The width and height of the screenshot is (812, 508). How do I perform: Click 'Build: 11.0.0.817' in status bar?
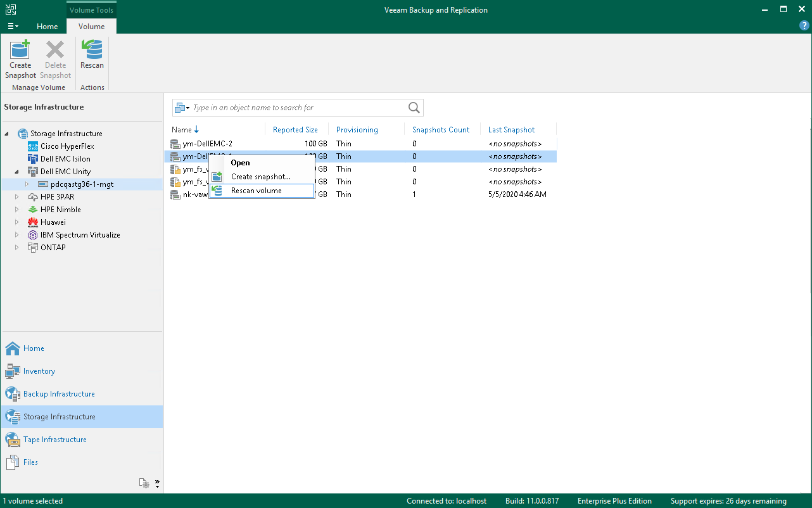(532, 501)
